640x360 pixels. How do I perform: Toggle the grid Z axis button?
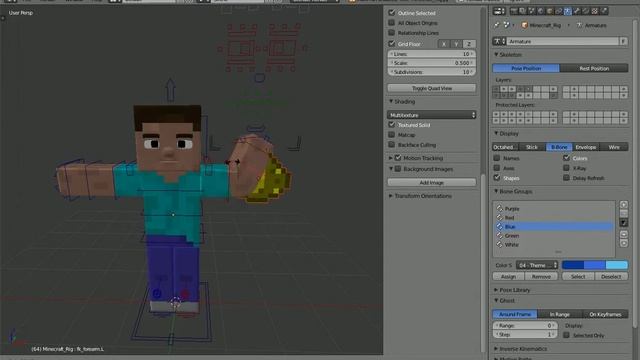tap(469, 44)
